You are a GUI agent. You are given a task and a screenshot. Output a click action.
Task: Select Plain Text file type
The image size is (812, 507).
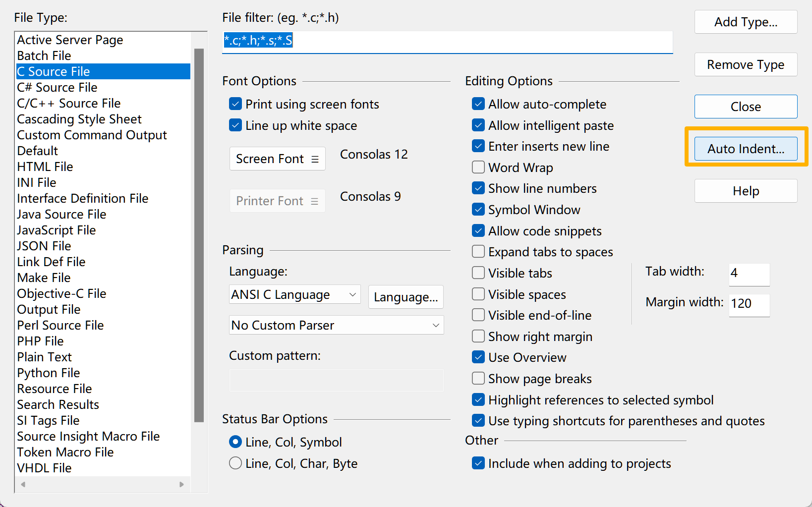(103, 357)
